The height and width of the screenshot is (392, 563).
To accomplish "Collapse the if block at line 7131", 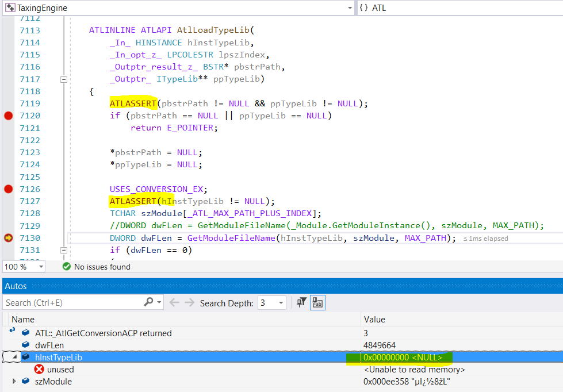I will tap(64, 250).
